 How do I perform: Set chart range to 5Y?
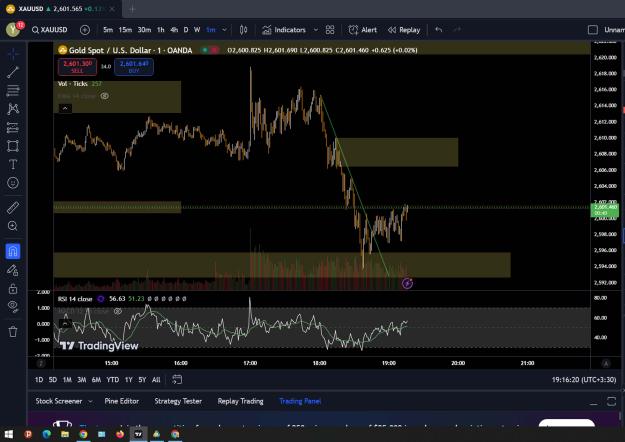142,380
